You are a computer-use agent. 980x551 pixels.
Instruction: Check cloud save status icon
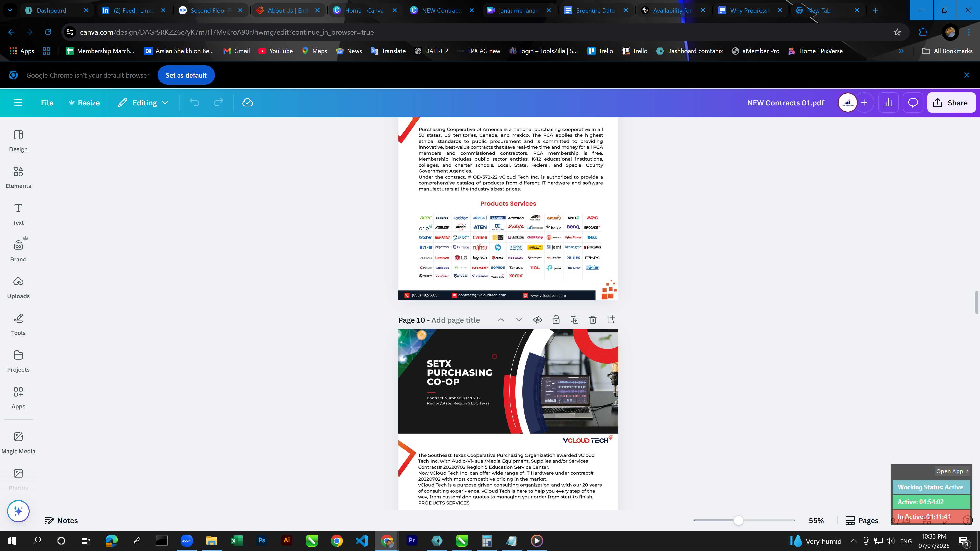pyautogui.click(x=248, y=103)
